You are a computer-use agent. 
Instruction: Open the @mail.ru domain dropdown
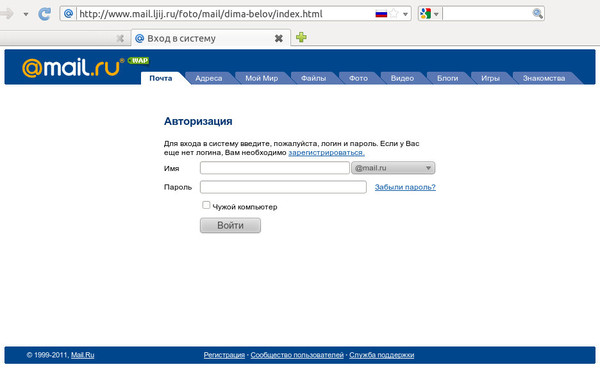tap(393, 168)
